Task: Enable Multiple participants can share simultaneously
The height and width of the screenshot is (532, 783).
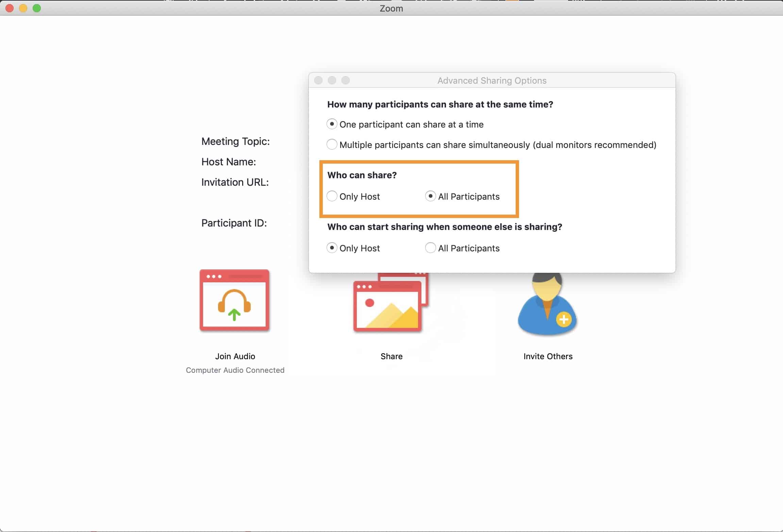Action: click(332, 145)
